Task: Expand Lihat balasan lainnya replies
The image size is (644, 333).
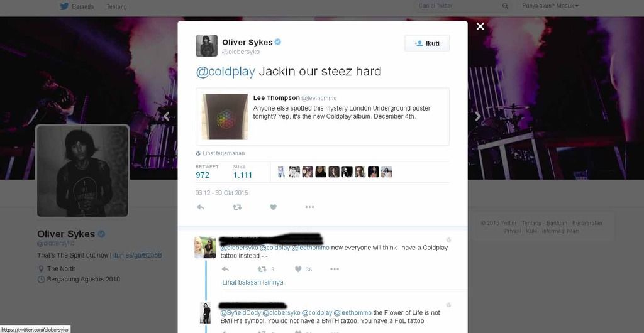Action: (253, 283)
